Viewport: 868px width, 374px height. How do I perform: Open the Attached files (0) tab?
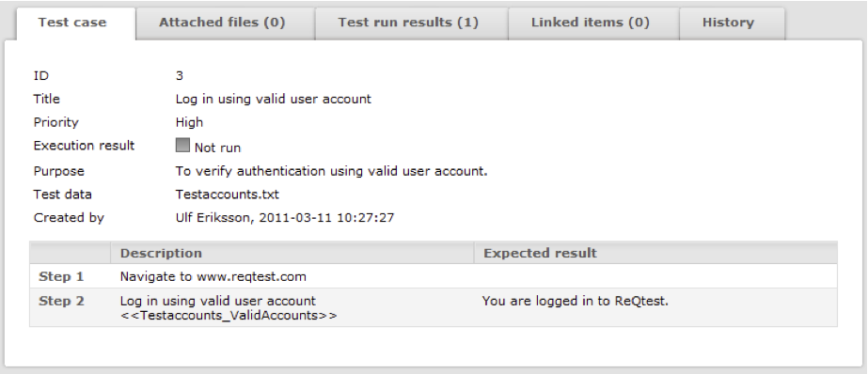222,23
